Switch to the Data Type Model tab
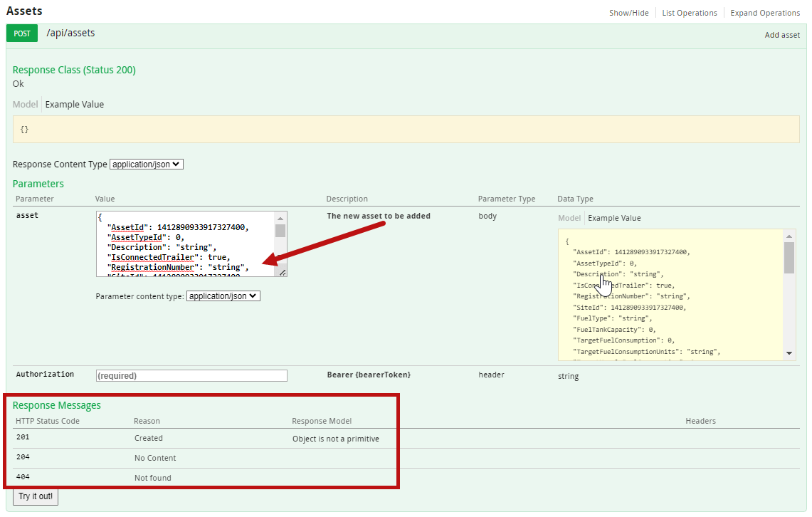The image size is (812, 517). pos(569,218)
